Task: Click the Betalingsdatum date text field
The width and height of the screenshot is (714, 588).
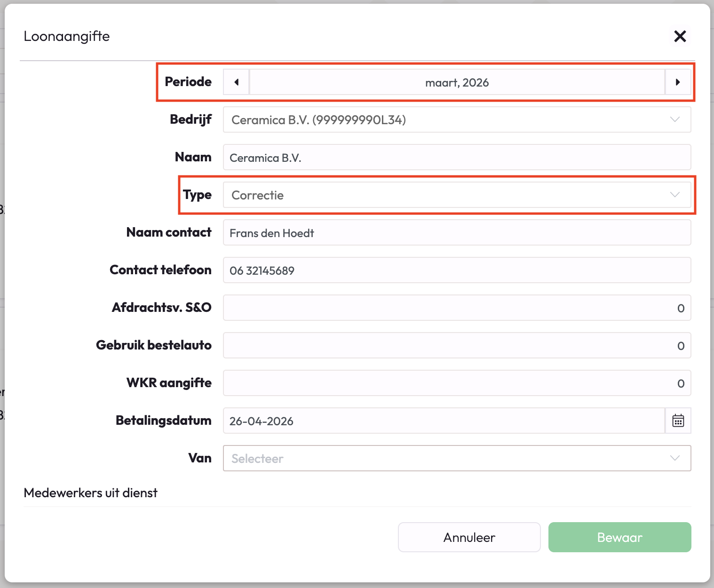Action: 443,421
